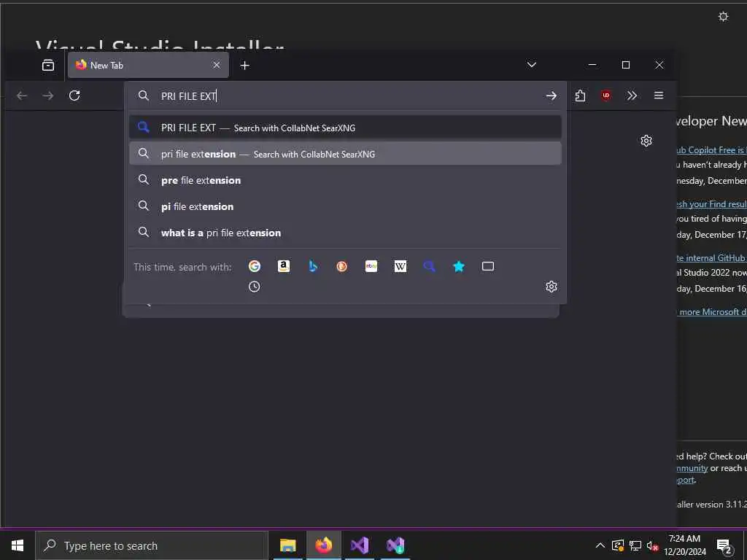Screen dimensions: 747x560
Task: Open search settings gear in dropdown
Action: 551,286
